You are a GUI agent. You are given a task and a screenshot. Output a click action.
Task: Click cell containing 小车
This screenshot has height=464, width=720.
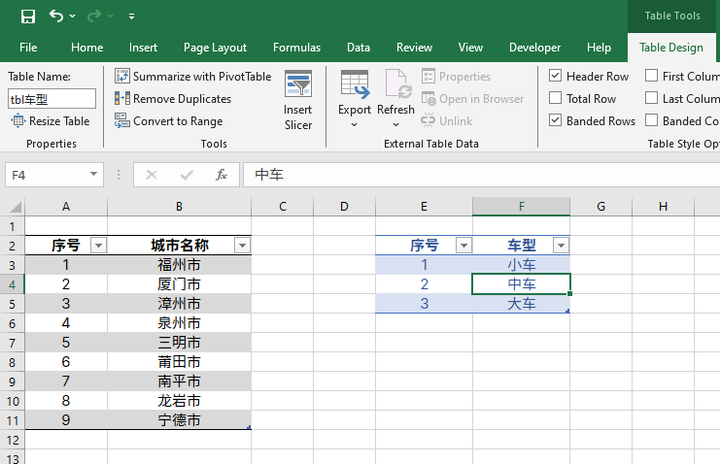521,265
